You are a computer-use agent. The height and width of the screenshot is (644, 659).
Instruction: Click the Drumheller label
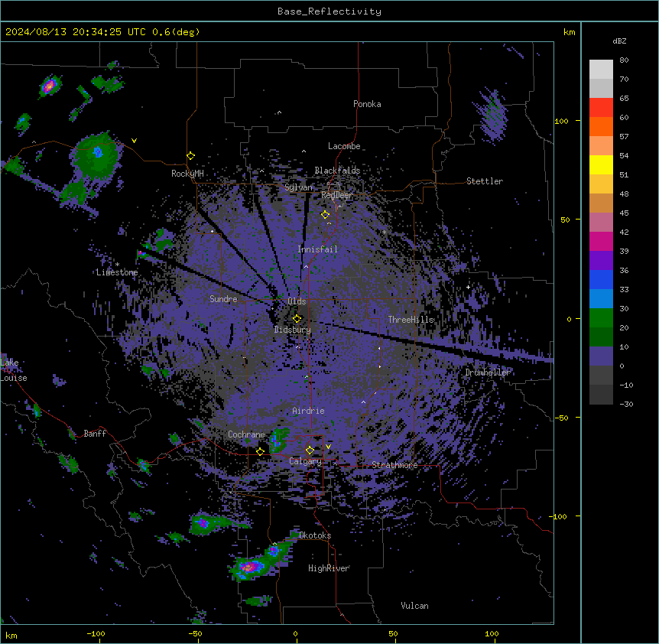tap(488, 372)
